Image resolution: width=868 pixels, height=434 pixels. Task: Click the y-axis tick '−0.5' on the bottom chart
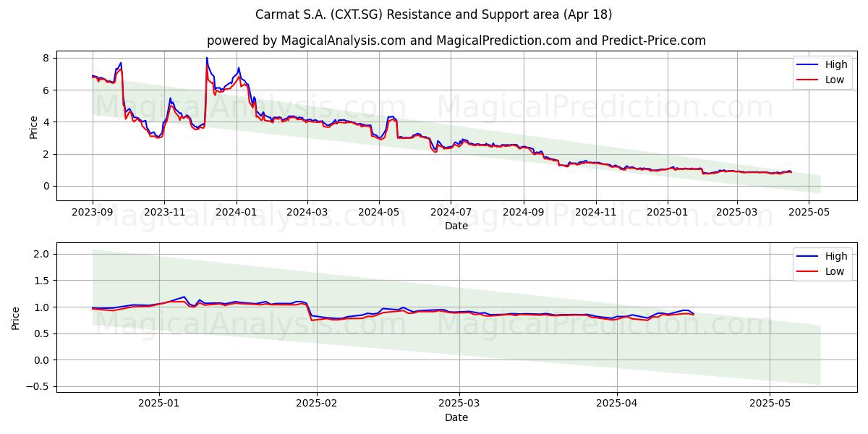tap(36, 386)
